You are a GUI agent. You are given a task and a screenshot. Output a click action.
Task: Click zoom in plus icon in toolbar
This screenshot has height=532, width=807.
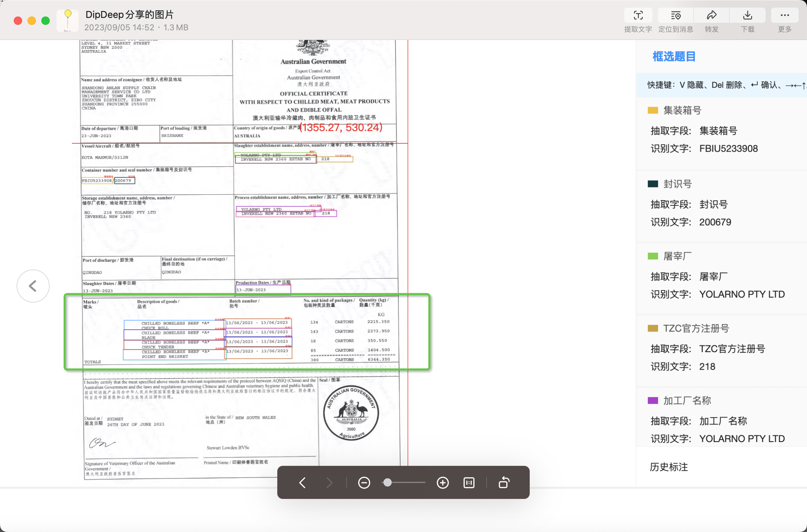pos(442,483)
